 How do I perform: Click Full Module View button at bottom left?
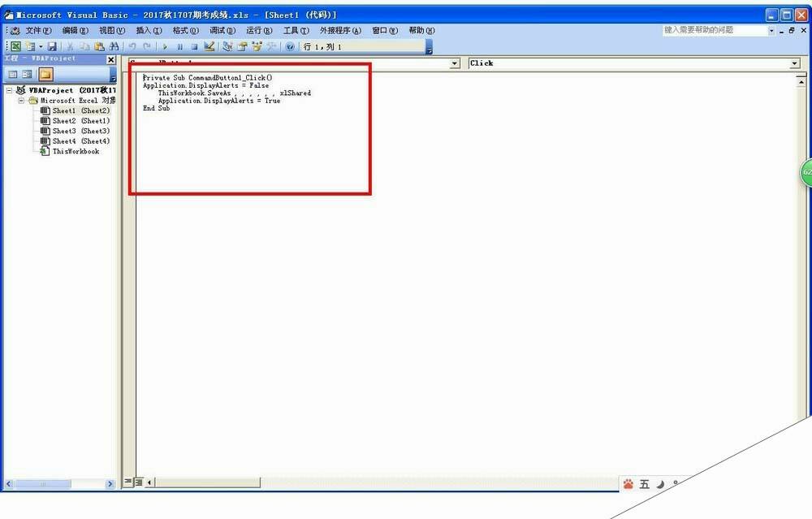138,482
